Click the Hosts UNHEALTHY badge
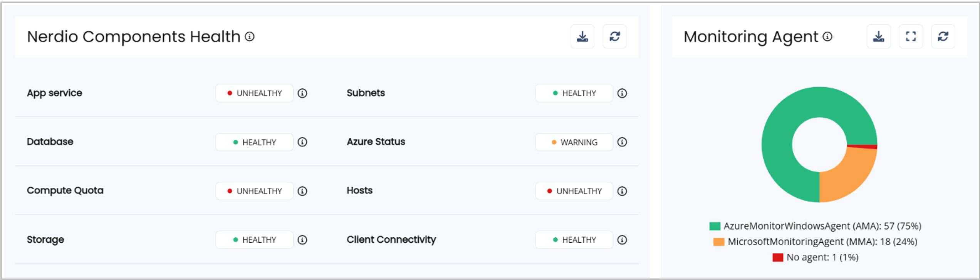Screen dimensions: 980x280 [x=574, y=191]
